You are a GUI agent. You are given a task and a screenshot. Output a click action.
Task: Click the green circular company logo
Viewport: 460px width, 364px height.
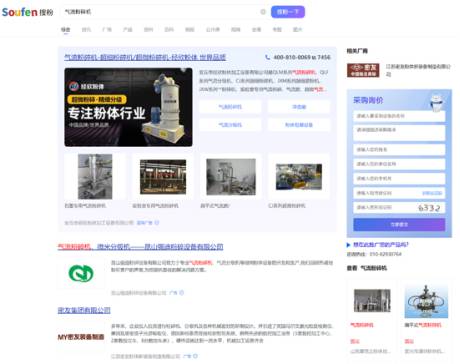pos(81,274)
